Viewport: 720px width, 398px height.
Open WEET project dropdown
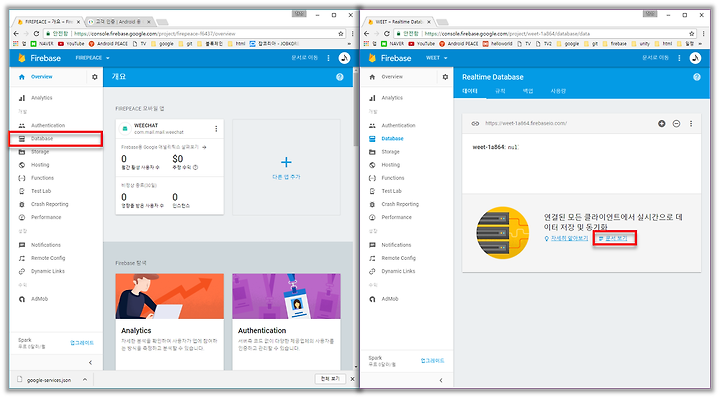[437, 58]
